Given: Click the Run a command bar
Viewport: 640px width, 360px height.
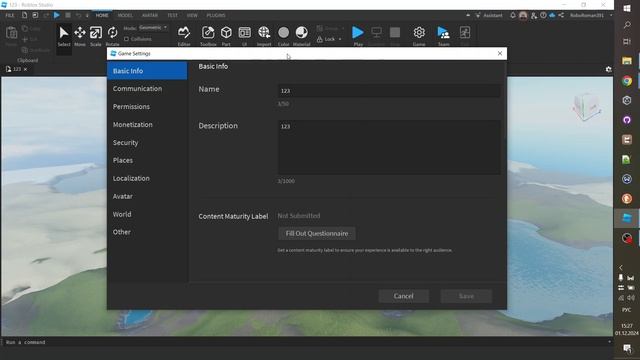Looking at the screenshot, I should point(306,342).
